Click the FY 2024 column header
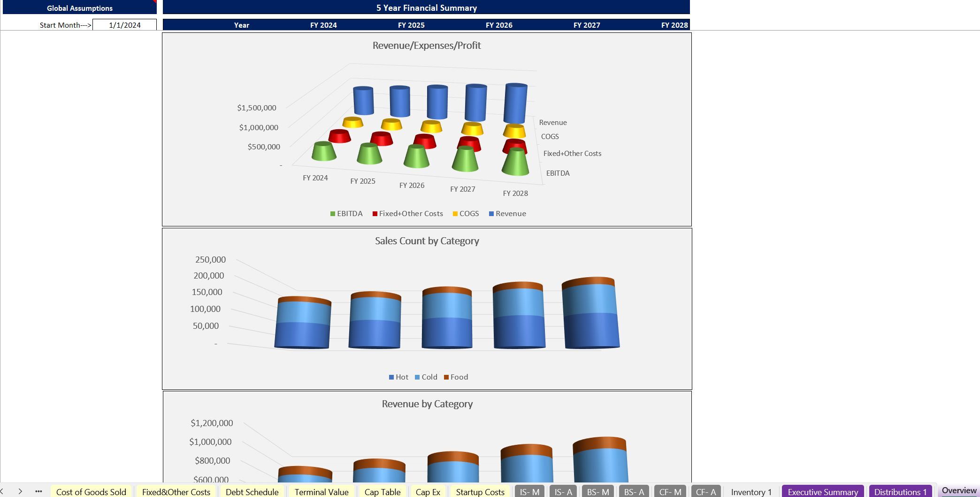The width and height of the screenshot is (980, 497). (323, 25)
